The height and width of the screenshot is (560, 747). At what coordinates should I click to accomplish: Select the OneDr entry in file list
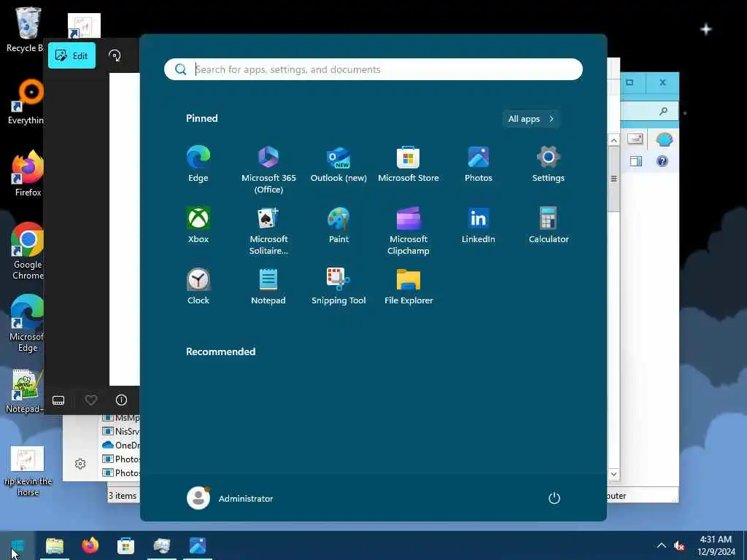(121, 446)
